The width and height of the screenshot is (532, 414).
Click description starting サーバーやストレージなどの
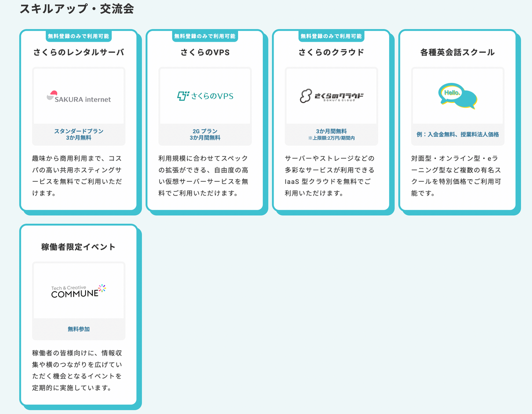[x=330, y=176]
